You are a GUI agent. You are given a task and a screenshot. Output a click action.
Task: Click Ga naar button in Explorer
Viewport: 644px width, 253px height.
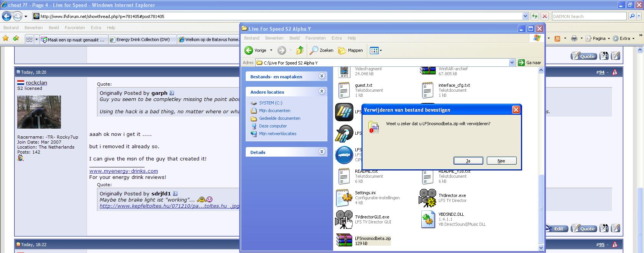530,63
